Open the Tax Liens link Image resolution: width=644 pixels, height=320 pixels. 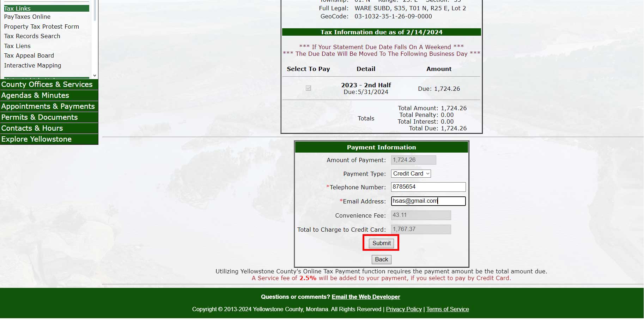(17, 46)
